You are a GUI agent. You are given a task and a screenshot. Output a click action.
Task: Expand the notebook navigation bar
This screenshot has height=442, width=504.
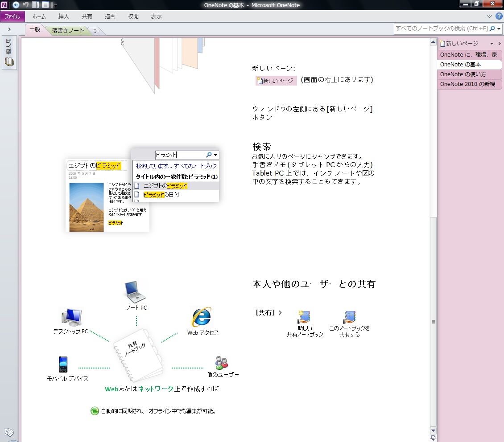click(x=9, y=29)
